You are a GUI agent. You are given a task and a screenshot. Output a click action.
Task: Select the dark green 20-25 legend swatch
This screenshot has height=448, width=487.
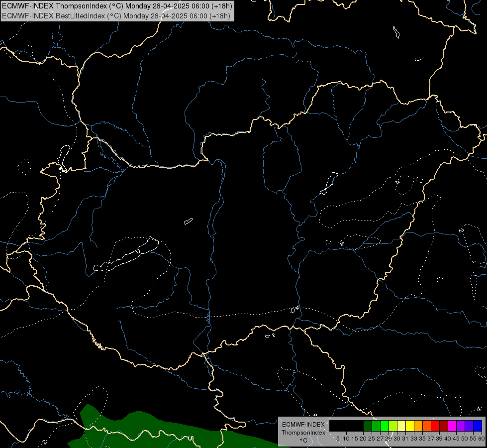pos(368,426)
